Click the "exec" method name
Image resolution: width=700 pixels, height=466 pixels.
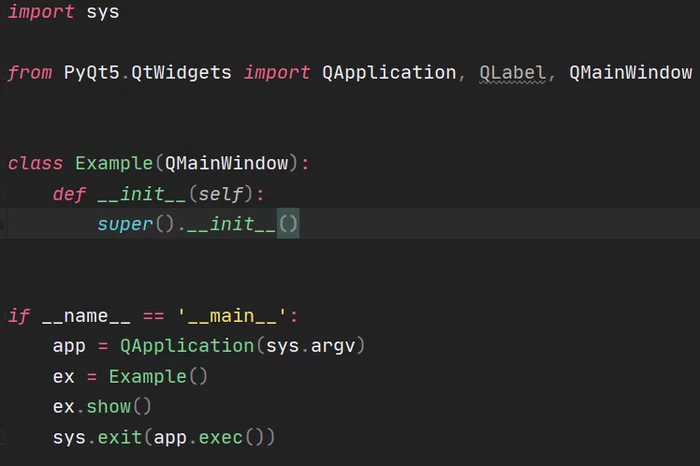[221, 437]
